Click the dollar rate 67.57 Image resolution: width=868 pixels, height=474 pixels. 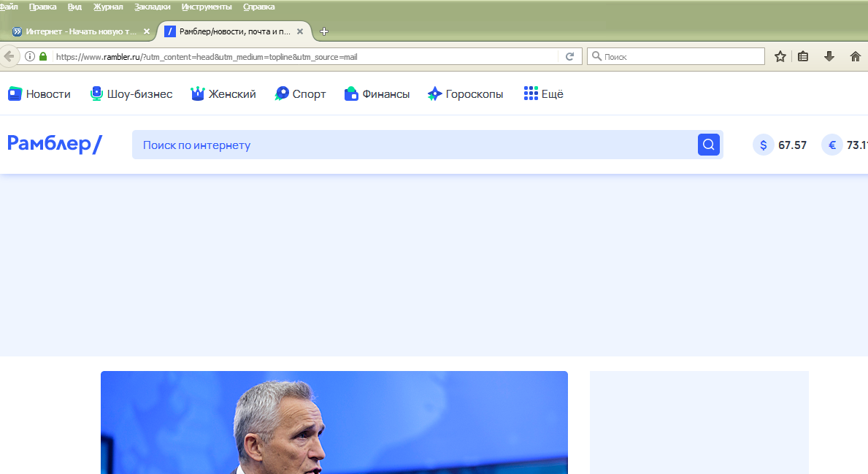(792, 145)
